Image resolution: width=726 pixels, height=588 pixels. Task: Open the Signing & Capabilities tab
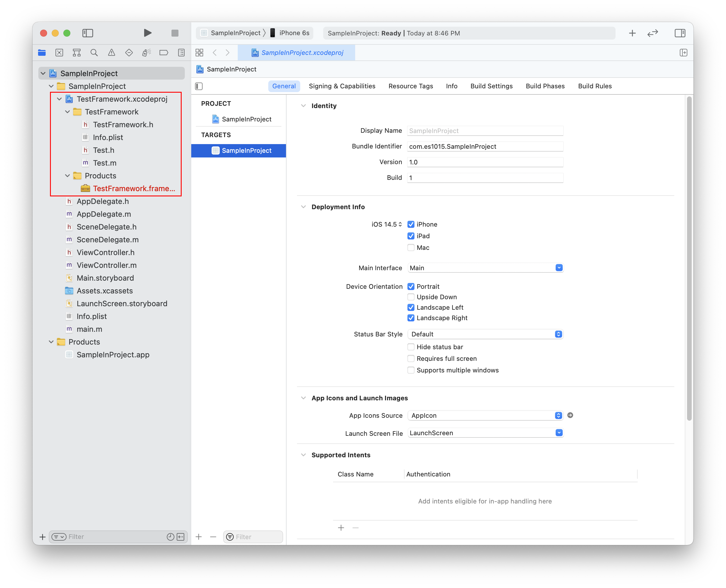coord(342,86)
